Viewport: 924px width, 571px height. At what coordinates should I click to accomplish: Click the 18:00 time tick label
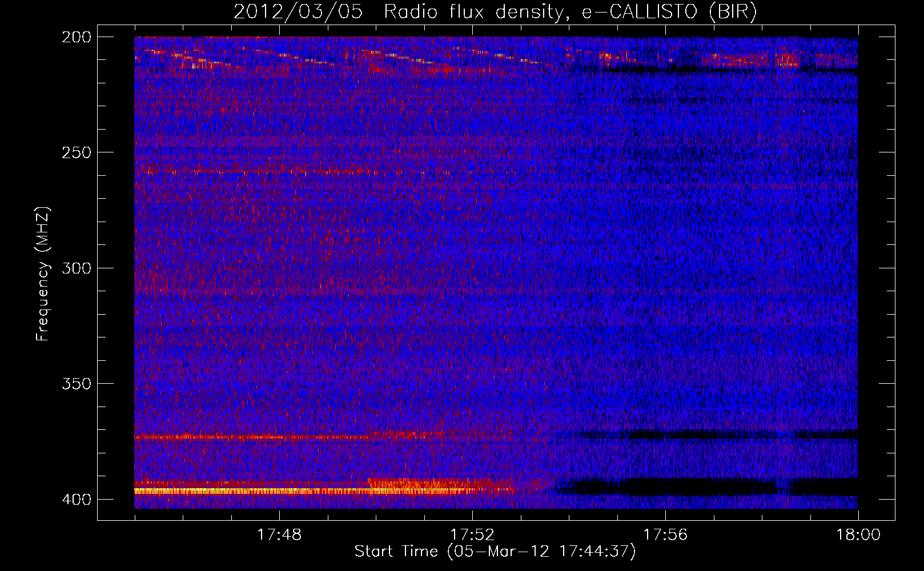point(858,535)
